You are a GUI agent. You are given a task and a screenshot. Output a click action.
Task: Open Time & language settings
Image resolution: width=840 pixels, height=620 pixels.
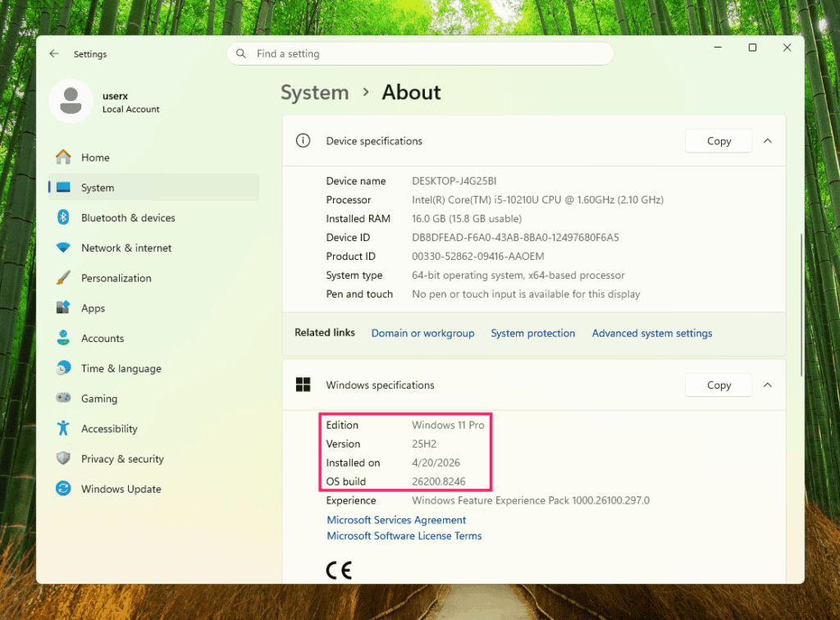point(153,368)
